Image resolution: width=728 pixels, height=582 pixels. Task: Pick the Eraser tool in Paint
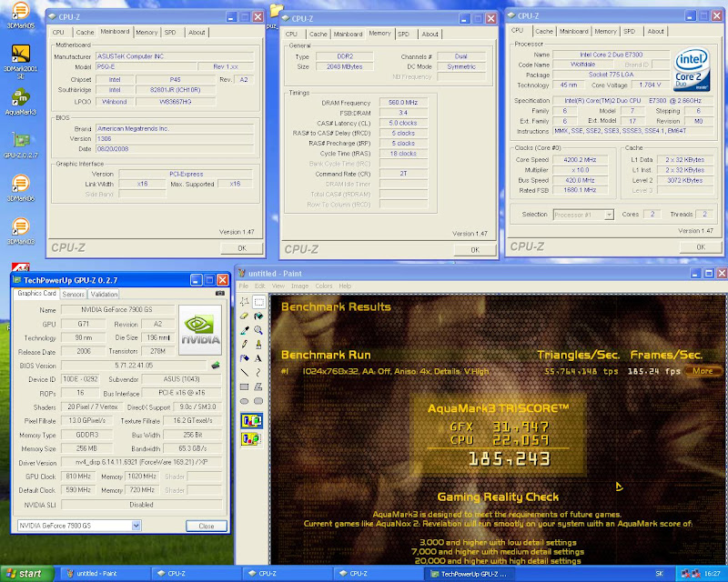[x=244, y=316]
